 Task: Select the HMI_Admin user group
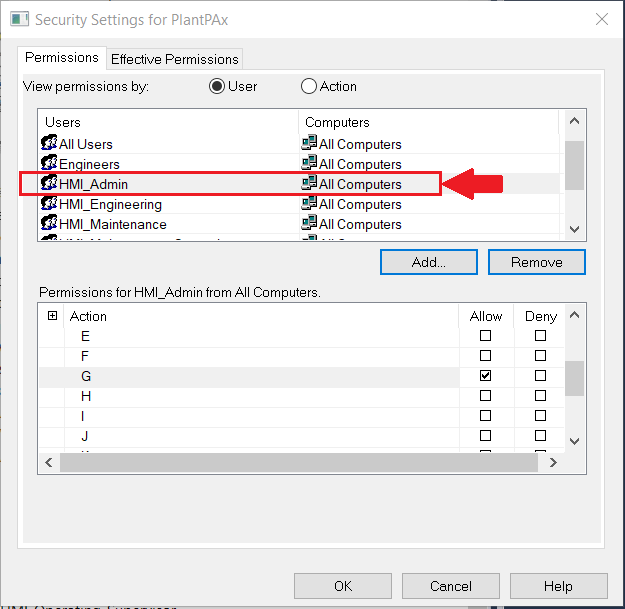tap(301, 184)
